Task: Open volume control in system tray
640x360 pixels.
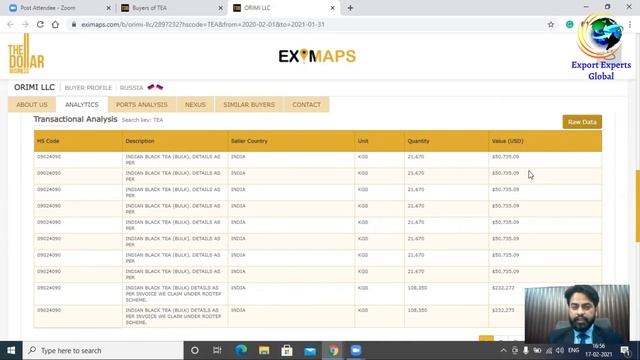Action: (x=560, y=351)
